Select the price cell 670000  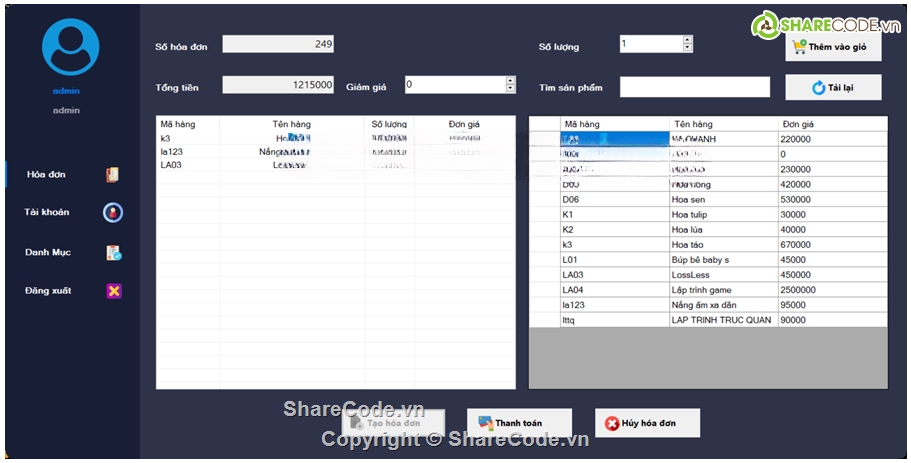(x=832, y=245)
